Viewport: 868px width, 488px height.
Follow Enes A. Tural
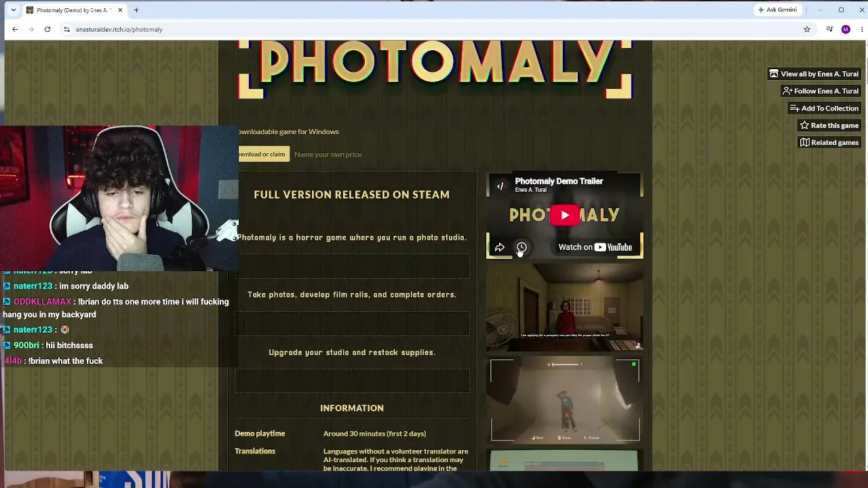click(x=821, y=91)
